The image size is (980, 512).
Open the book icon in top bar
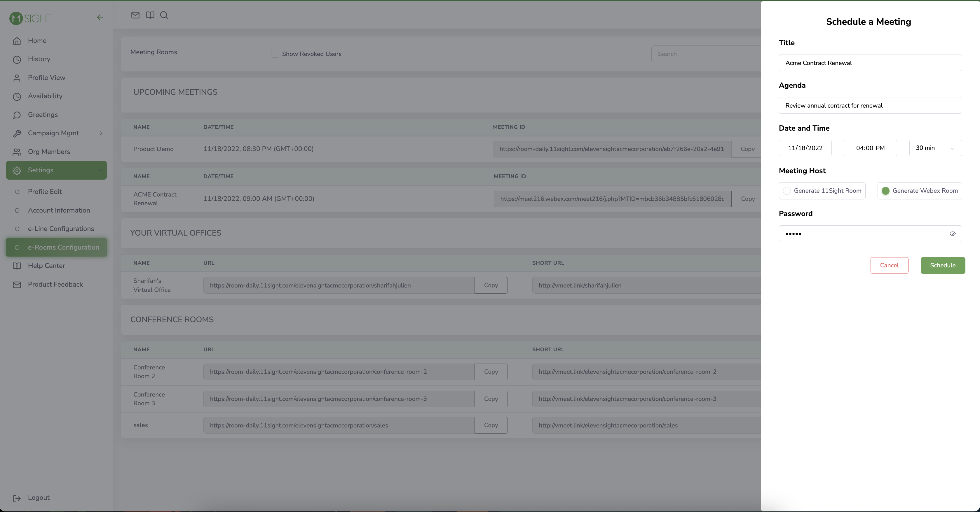150,15
